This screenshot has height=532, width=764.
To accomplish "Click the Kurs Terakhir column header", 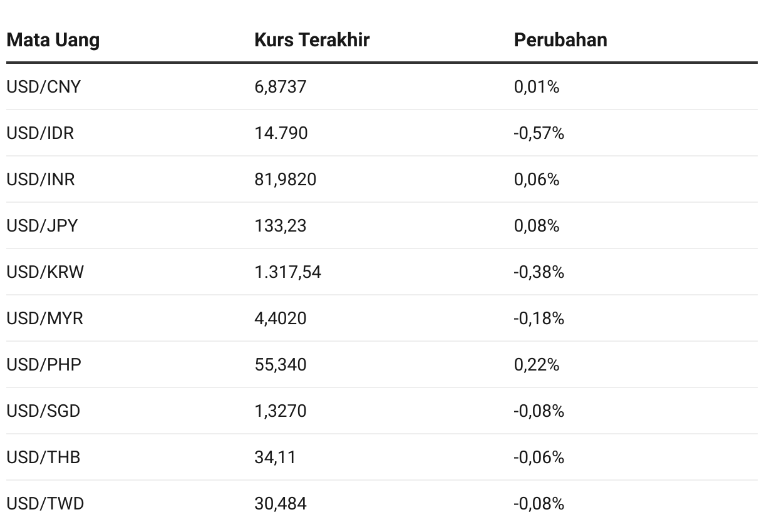I will click(312, 40).
